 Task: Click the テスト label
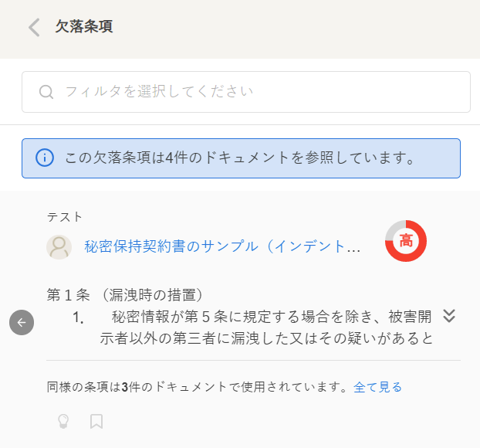click(65, 217)
